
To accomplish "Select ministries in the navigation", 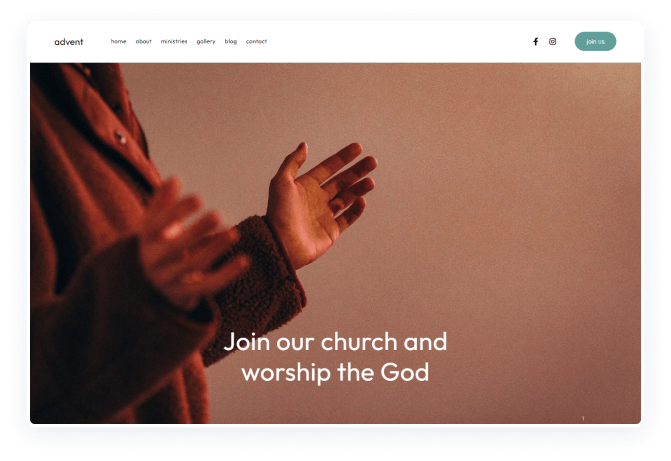I will click(x=174, y=42).
